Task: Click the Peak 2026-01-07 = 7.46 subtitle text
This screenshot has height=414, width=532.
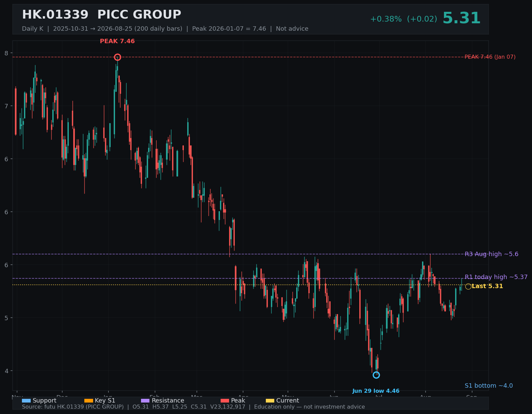Action: tap(229, 29)
